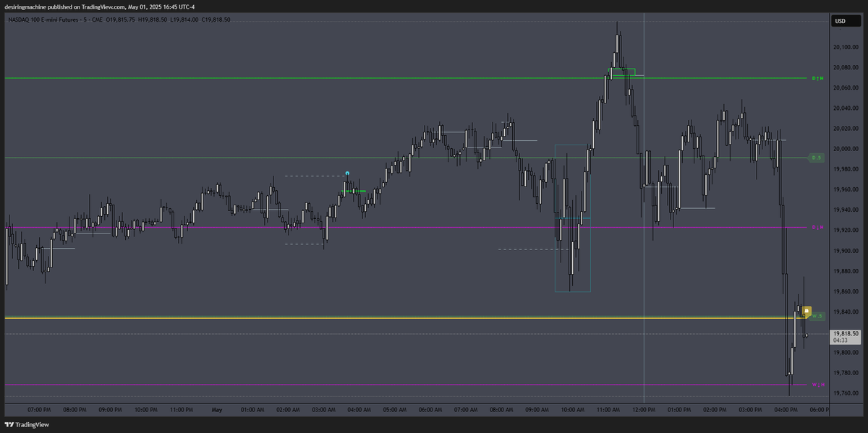The height and width of the screenshot is (433, 868).
Task: Click the 19,860.00 price scale label
Action: pyautogui.click(x=846, y=291)
